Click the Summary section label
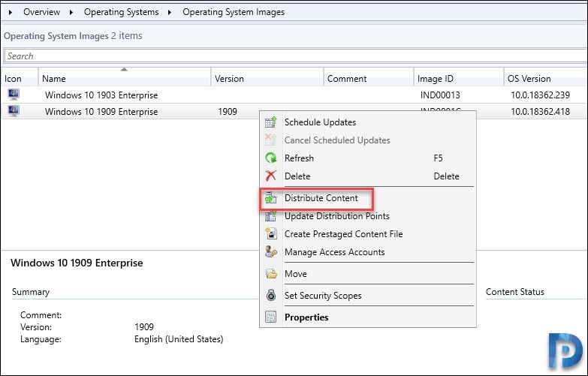588x376 pixels. [31, 292]
